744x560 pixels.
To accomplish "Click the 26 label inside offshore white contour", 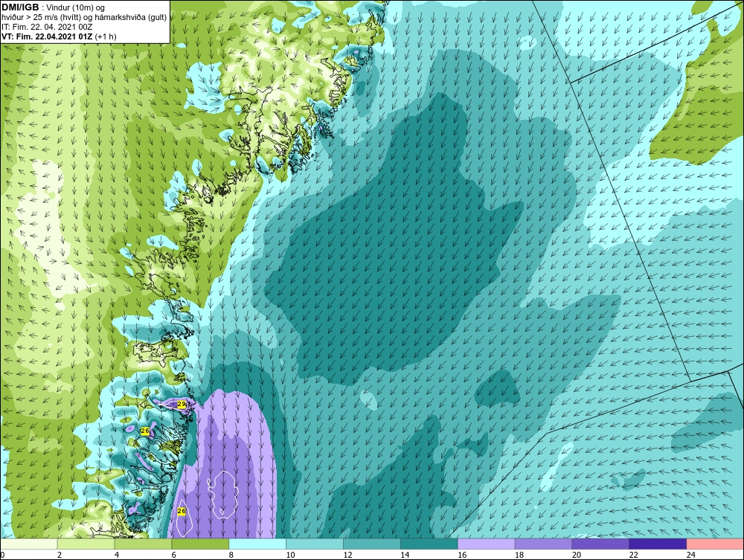I will [182, 511].
